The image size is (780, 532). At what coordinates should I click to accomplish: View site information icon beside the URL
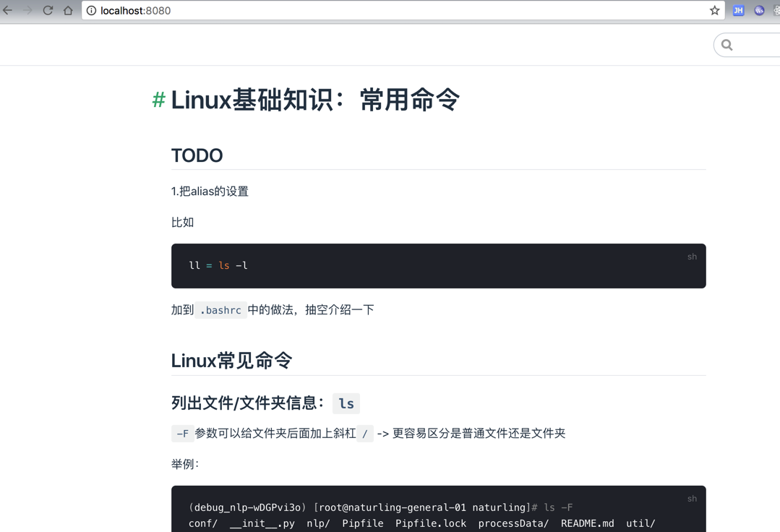(x=91, y=11)
